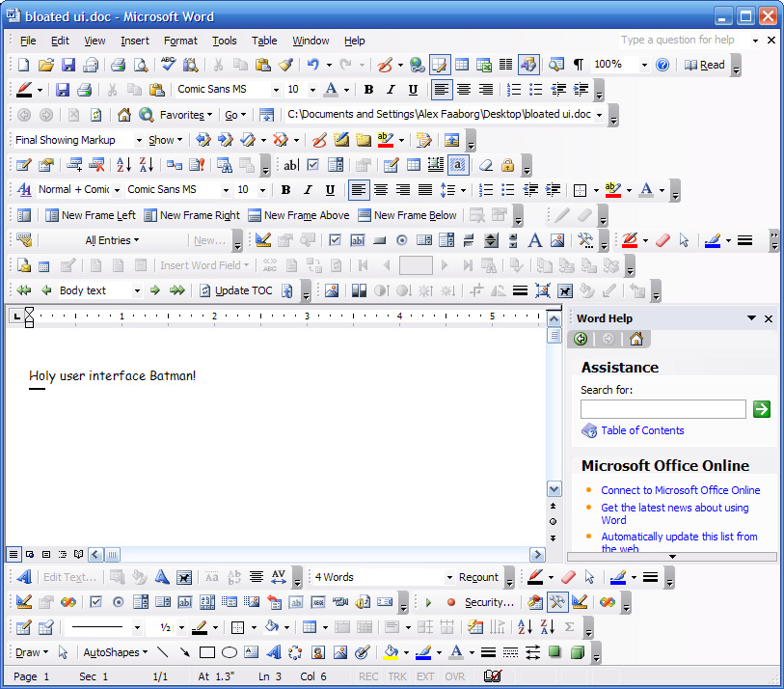Click the red Record Macro dot
Screen dimensions: 784x689
coord(450,602)
